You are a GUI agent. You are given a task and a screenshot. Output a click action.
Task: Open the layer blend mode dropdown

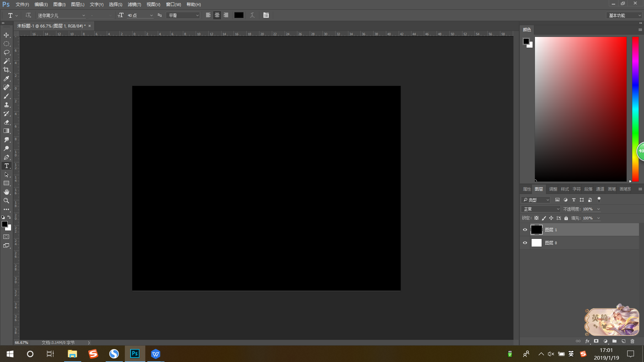541,209
